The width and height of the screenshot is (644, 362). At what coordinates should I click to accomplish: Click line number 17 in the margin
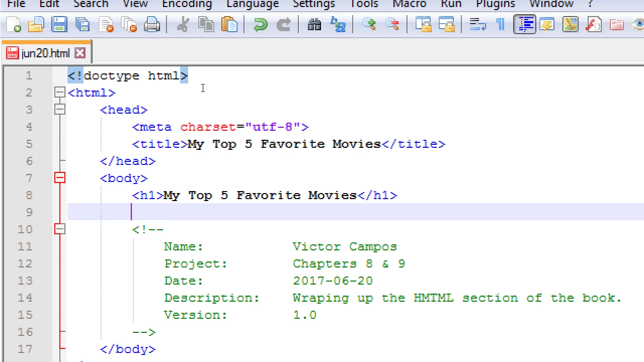(25, 349)
